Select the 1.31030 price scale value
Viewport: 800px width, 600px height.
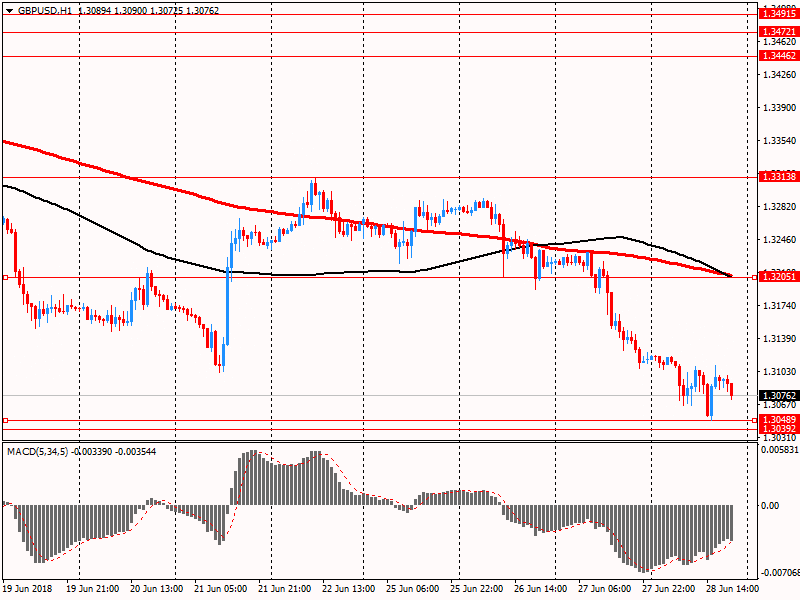pyautogui.click(x=779, y=371)
